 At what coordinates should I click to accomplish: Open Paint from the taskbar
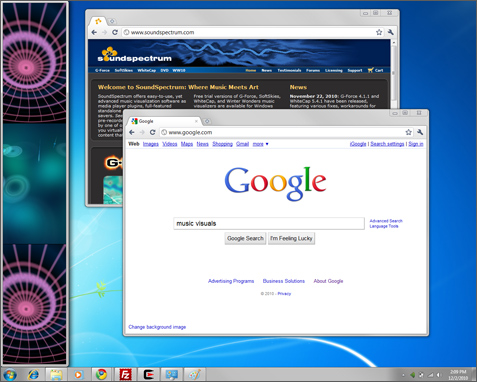click(x=194, y=375)
